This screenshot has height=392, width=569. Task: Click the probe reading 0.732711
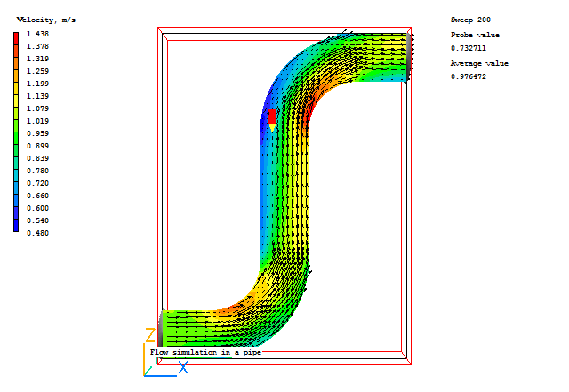tap(469, 47)
